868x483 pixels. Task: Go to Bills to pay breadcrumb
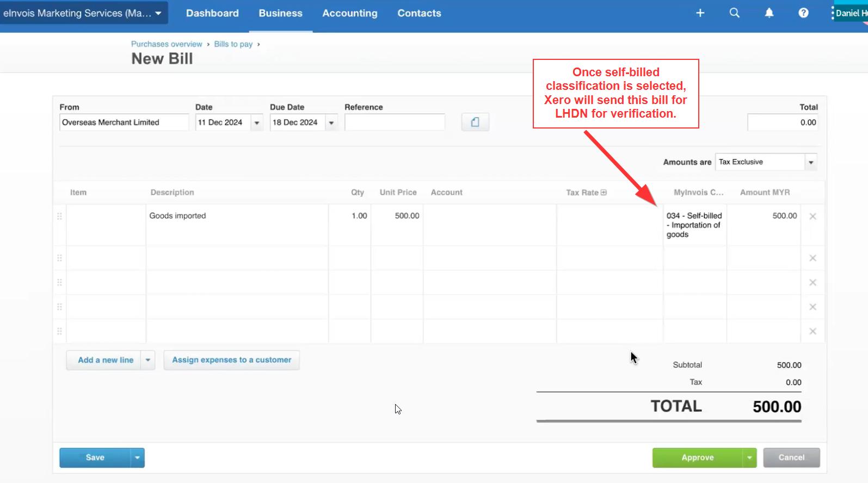233,44
